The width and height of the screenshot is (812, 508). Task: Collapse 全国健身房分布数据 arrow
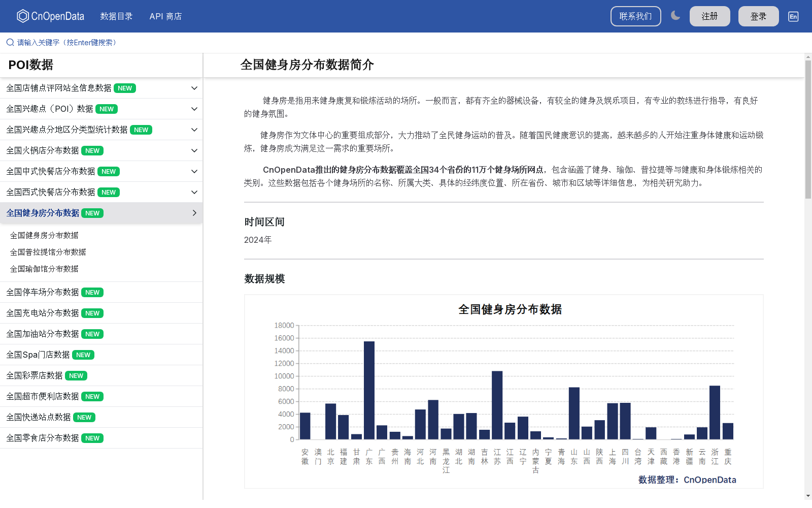(x=194, y=213)
